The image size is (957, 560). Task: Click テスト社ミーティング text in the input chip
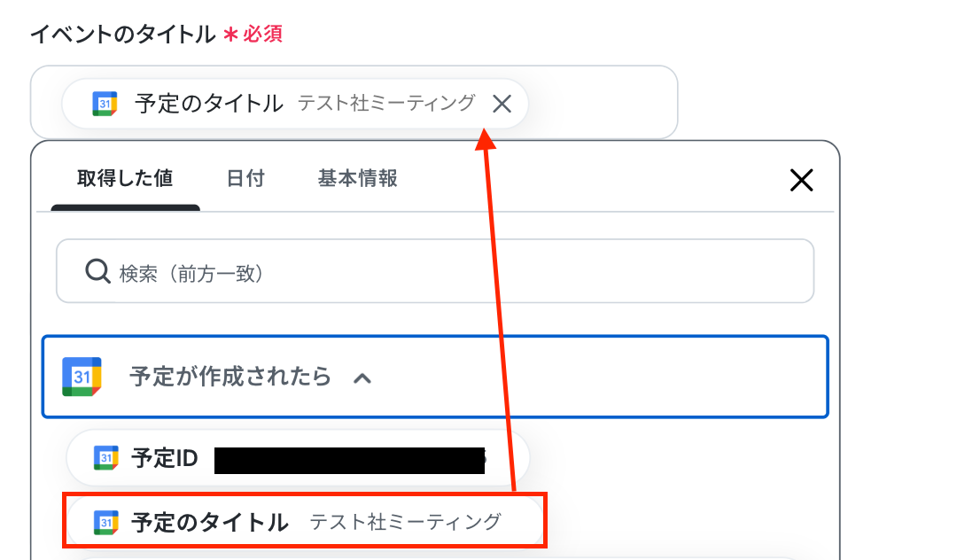click(385, 103)
